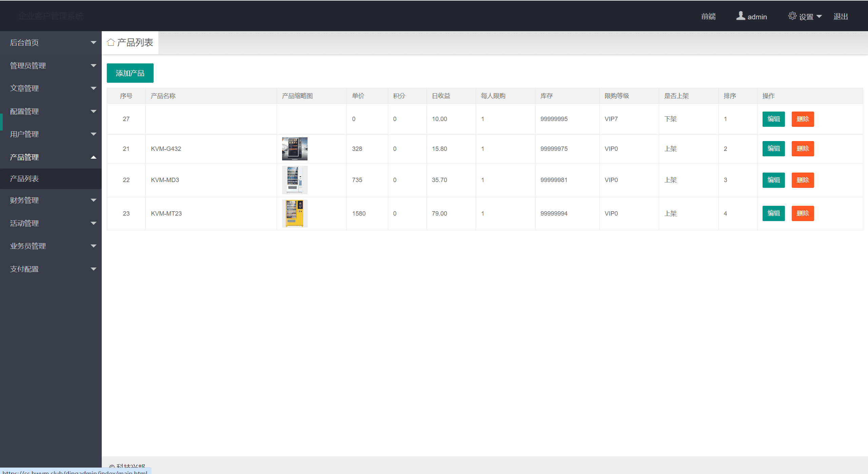Open the 前端 link in header

(x=708, y=17)
